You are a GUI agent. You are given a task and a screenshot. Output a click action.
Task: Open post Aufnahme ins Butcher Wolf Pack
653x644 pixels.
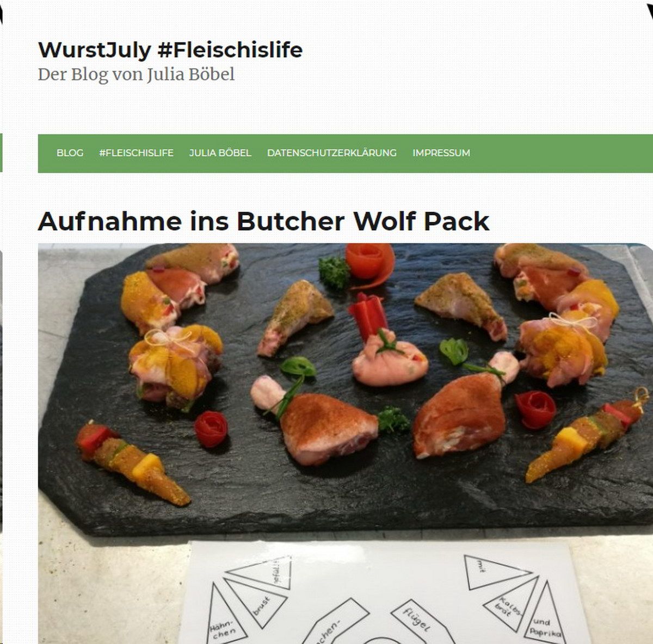coord(264,221)
